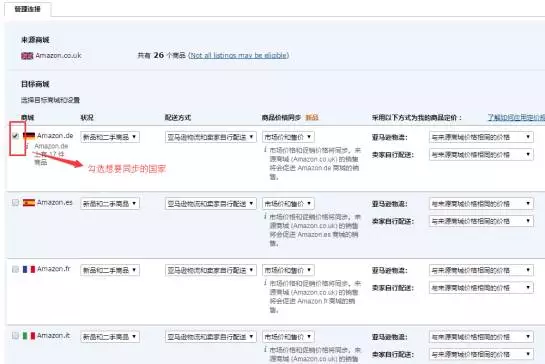545x364 pixels.
Task: Open Amazon FBA pricing dropdown for Amazon.it
Action: coord(481,337)
